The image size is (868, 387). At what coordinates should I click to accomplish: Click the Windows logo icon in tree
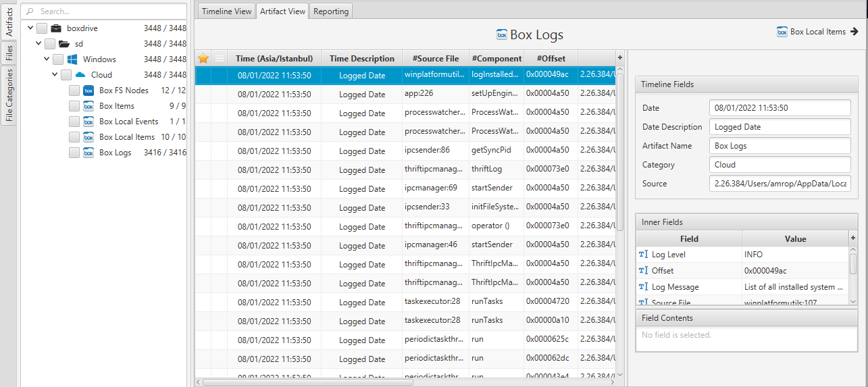[72, 59]
